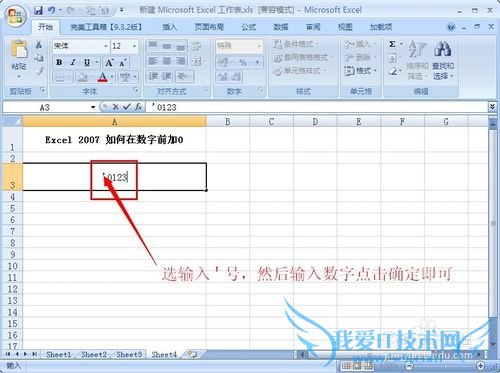The width and height of the screenshot is (500, 373).
Task: Cut the selection with the scissors icon
Action: pyautogui.click(x=39, y=44)
